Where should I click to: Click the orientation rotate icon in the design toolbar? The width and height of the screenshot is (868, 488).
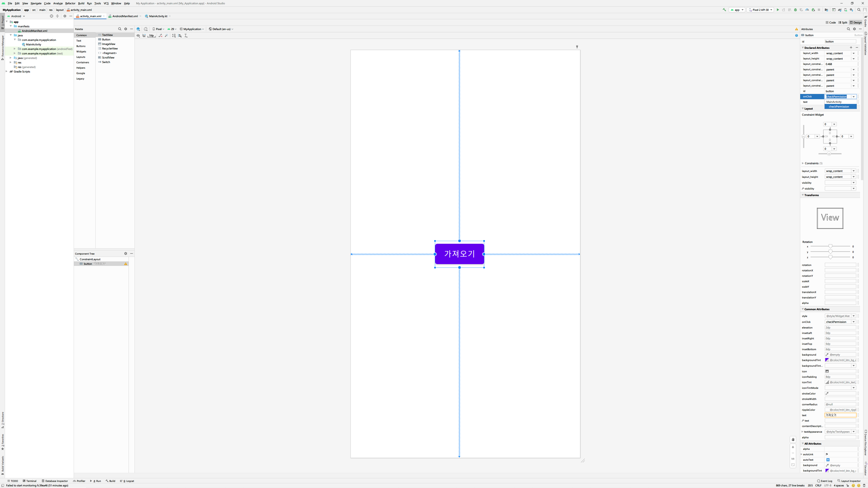click(x=146, y=29)
